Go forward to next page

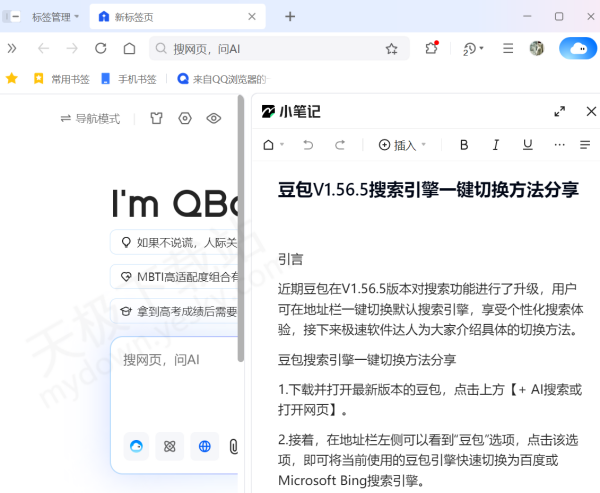(x=72, y=48)
